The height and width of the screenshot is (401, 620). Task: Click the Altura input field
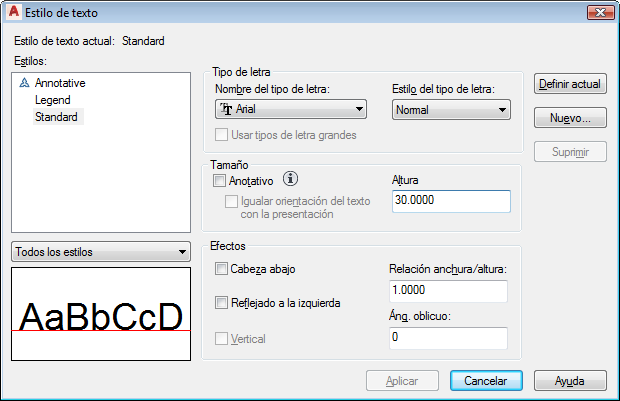[451, 201]
